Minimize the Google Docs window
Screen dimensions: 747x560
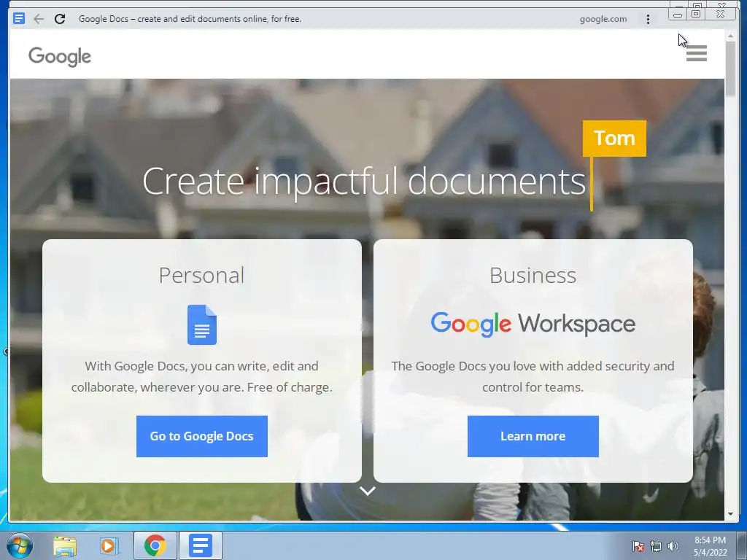tap(678, 14)
